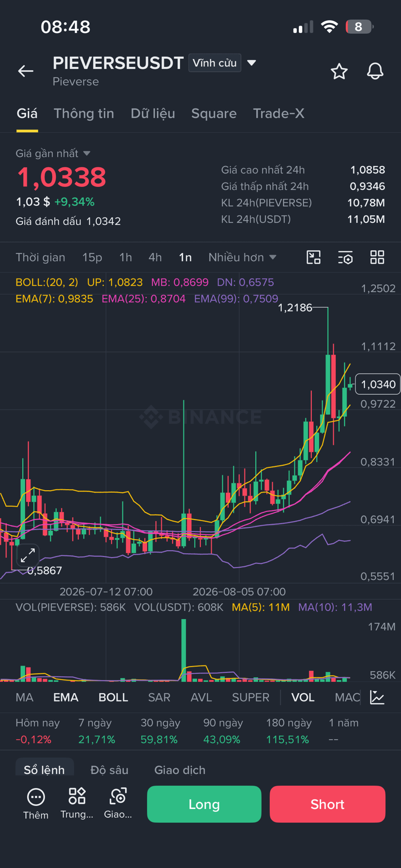Tap the EMA(99): 0,7509 legend

point(236,299)
